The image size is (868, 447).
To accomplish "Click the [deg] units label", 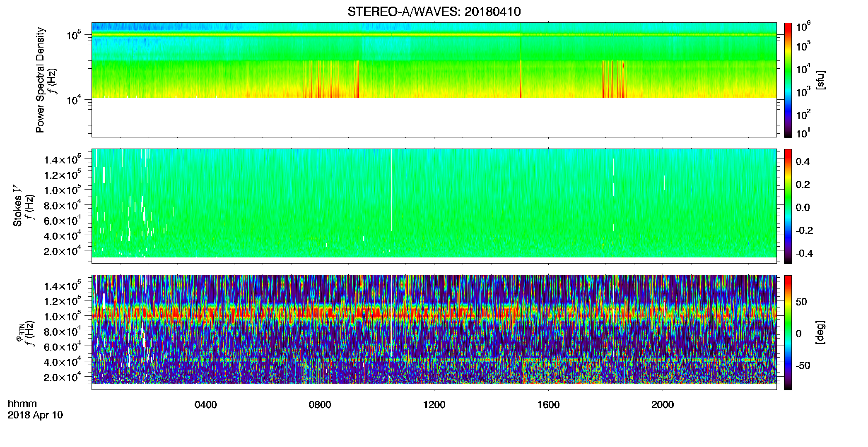I will tap(820, 332).
